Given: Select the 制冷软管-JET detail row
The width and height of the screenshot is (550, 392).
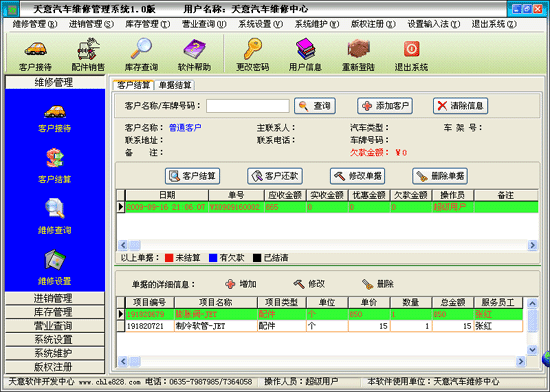Looking at the screenshot, I should 320,326.
